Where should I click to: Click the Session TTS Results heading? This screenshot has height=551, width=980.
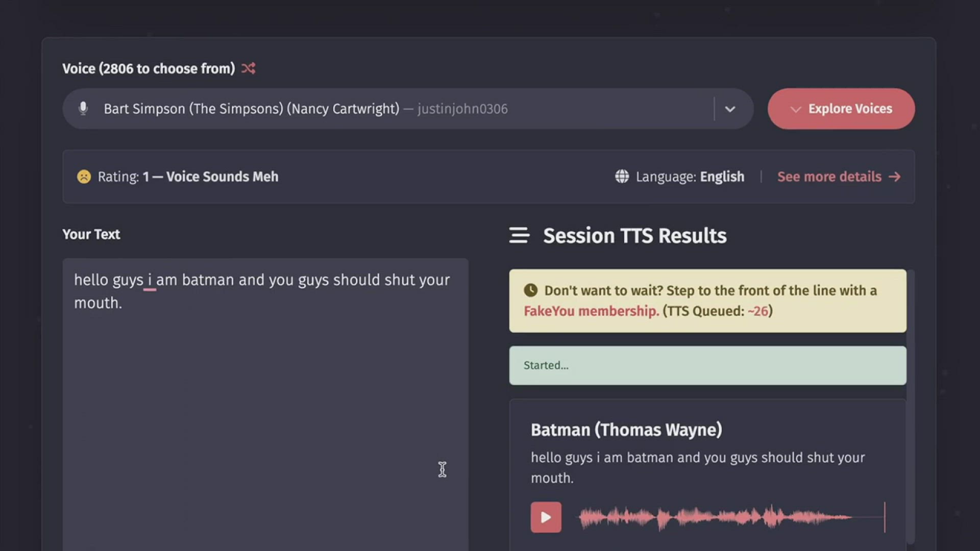tap(634, 235)
